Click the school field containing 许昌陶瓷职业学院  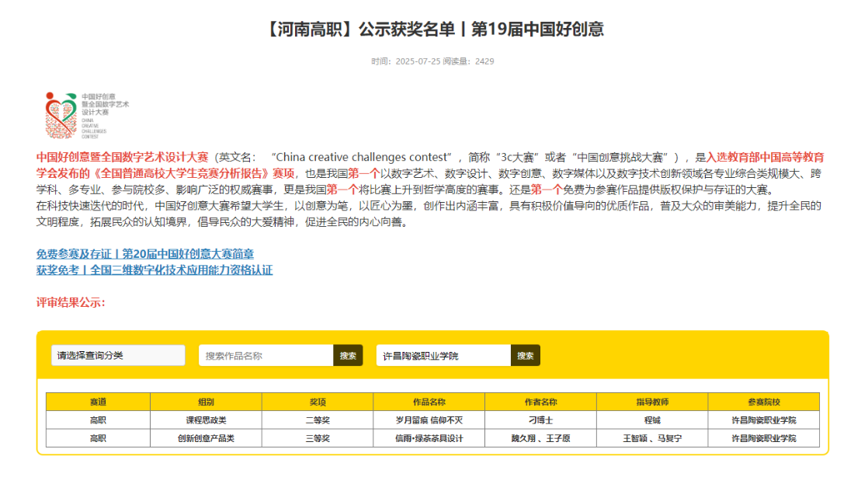coord(443,356)
